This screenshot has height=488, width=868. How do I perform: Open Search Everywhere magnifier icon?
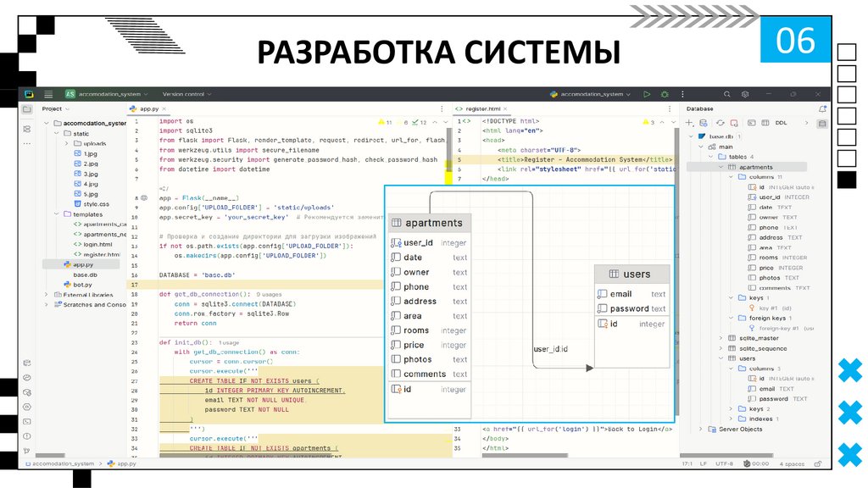[726, 94]
